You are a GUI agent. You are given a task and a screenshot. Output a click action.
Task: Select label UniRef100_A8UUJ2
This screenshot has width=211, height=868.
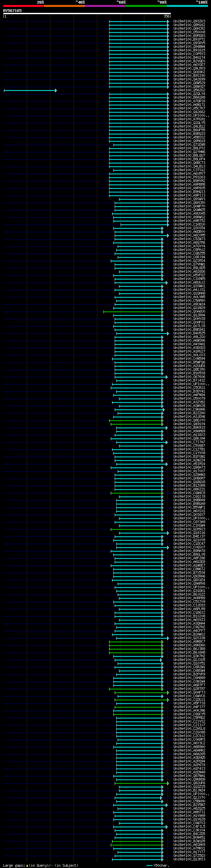[x=189, y=283]
